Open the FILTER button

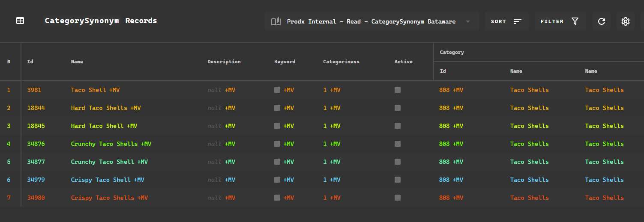pos(560,21)
